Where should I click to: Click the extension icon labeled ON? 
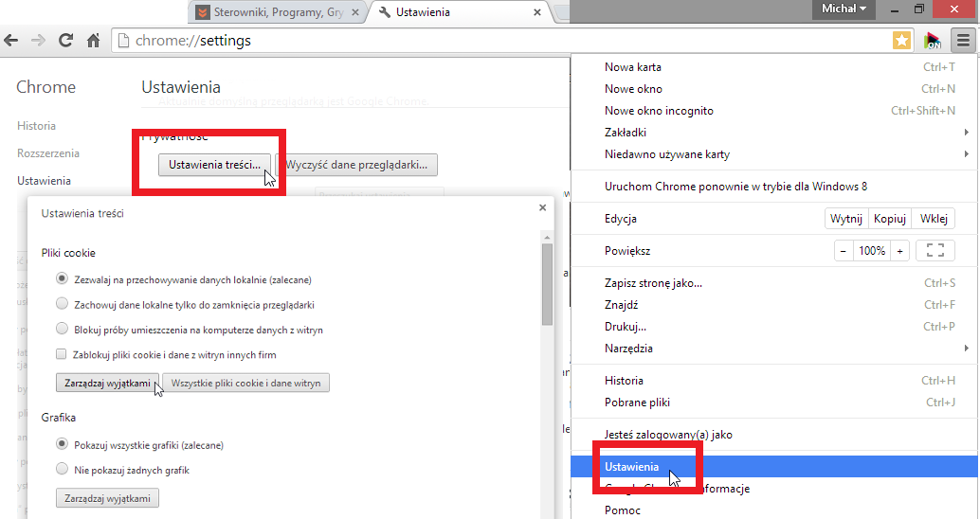(932, 41)
